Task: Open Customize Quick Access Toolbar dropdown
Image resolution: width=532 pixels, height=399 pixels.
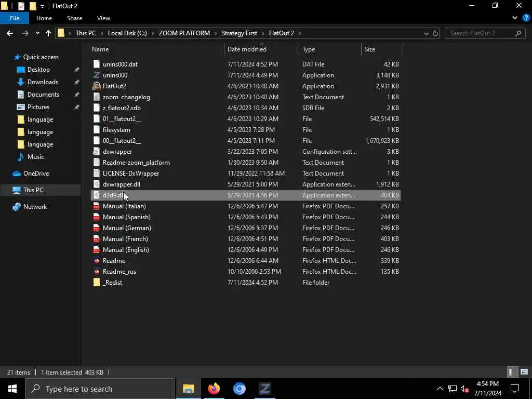Action: pos(42,6)
